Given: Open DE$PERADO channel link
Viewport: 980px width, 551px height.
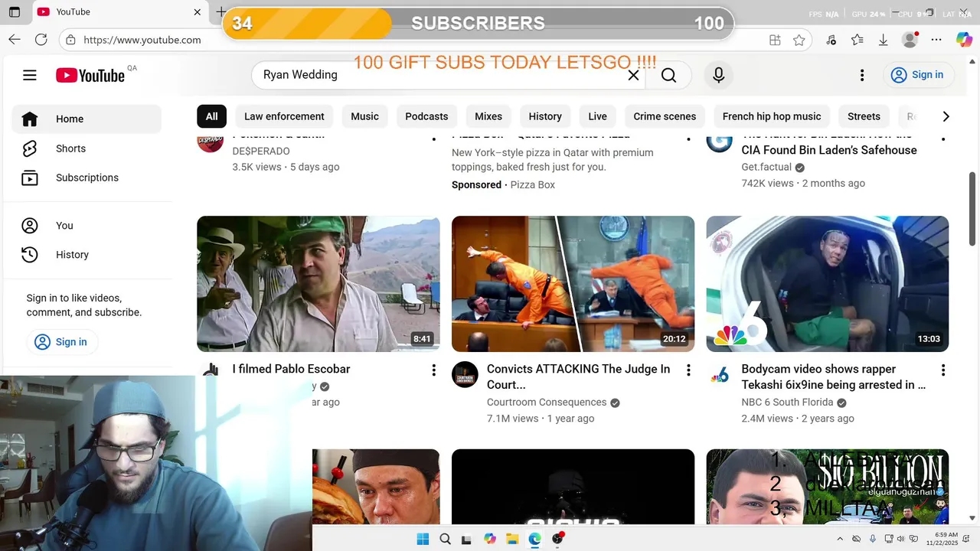Looking at the screenshot, I should (x=261, y=151).
